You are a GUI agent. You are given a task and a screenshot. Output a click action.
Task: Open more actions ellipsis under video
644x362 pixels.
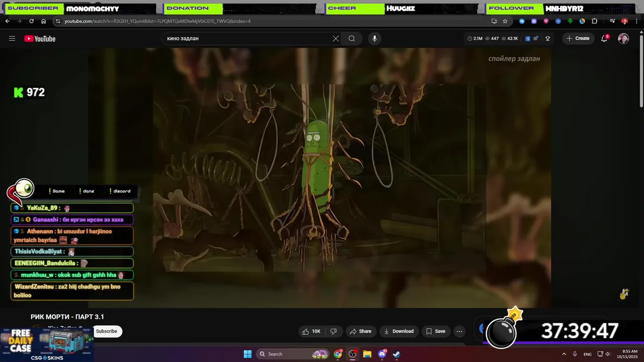(459, 331)
